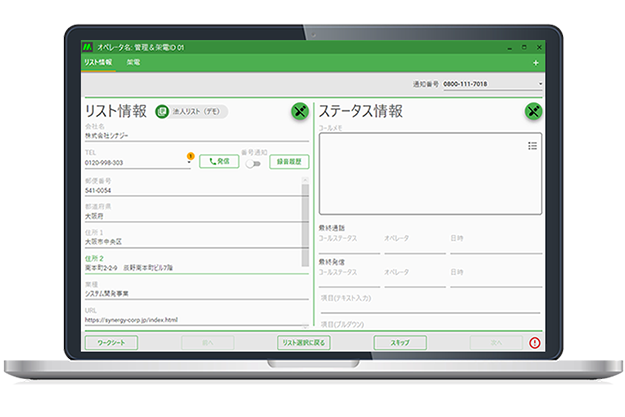The height and width of the screenshot is (417, 625).
Task: Expand the TEL number dropdown arrow
Action: [188, 163]
